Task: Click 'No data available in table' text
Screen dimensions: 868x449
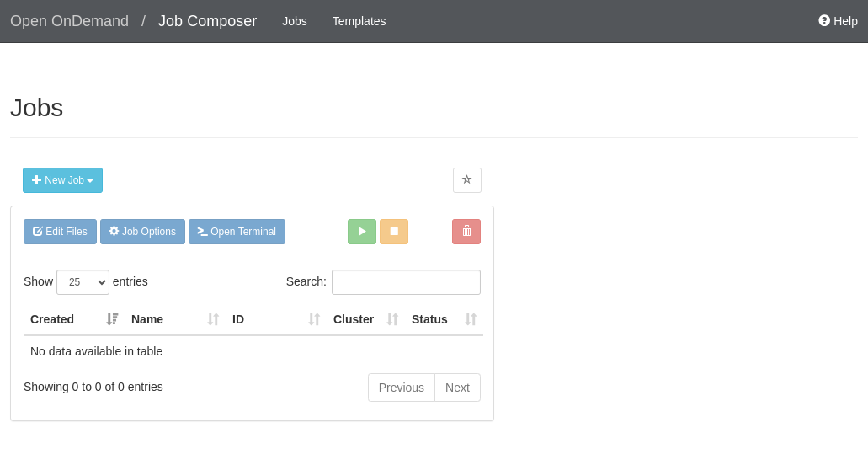Action: pos(96,351)
